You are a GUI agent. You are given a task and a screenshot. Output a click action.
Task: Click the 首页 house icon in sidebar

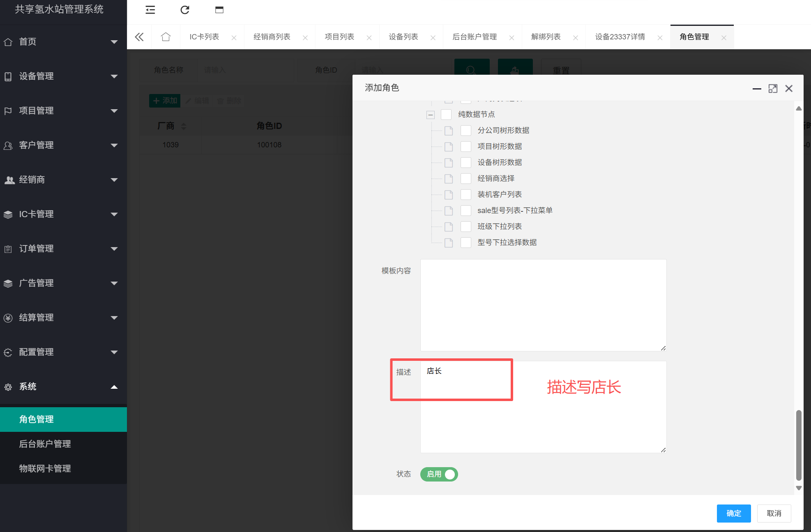[8, 42]
